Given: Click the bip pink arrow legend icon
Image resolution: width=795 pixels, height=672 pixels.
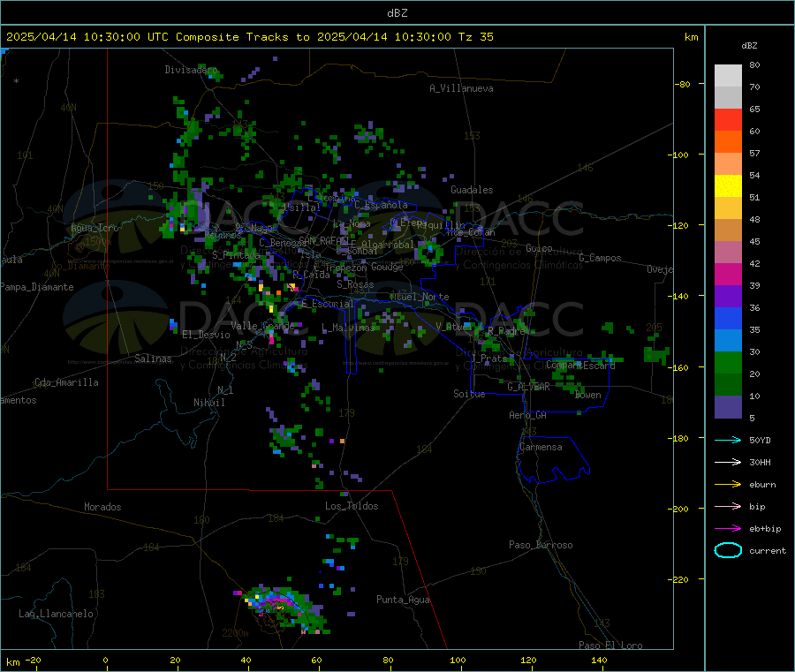Looking at the screenshot, I should (x=728, y=506).
